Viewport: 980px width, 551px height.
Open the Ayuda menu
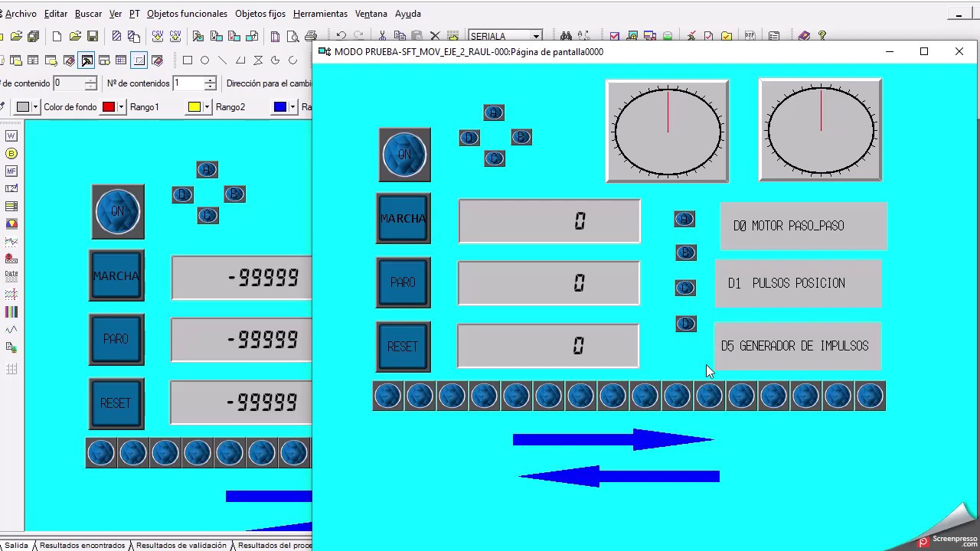(x=408, y=14)
